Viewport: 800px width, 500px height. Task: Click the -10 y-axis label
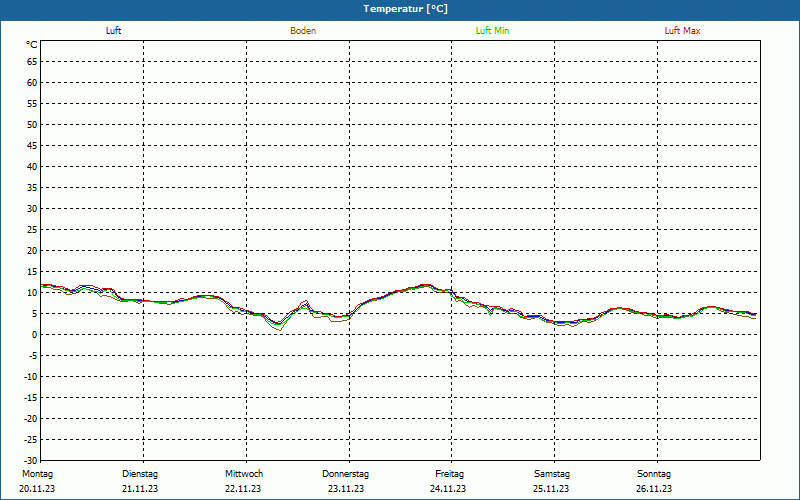click(31, 377)
